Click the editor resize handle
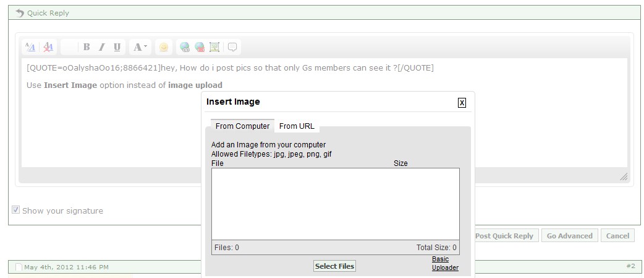644x278 pixels. tap(624, 177)
